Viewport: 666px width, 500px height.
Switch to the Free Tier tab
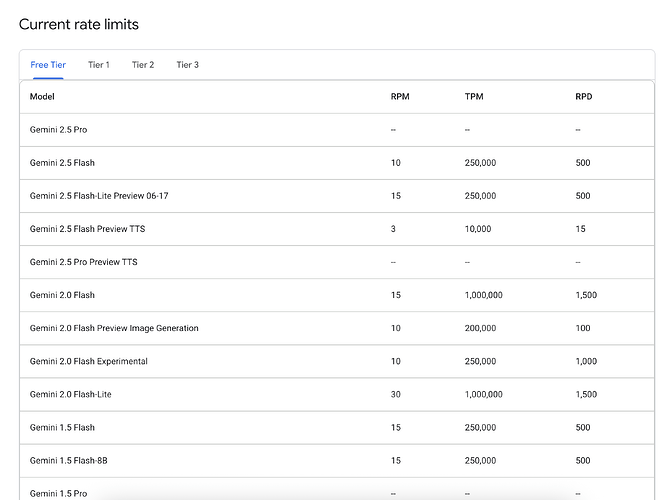point(48,65)
